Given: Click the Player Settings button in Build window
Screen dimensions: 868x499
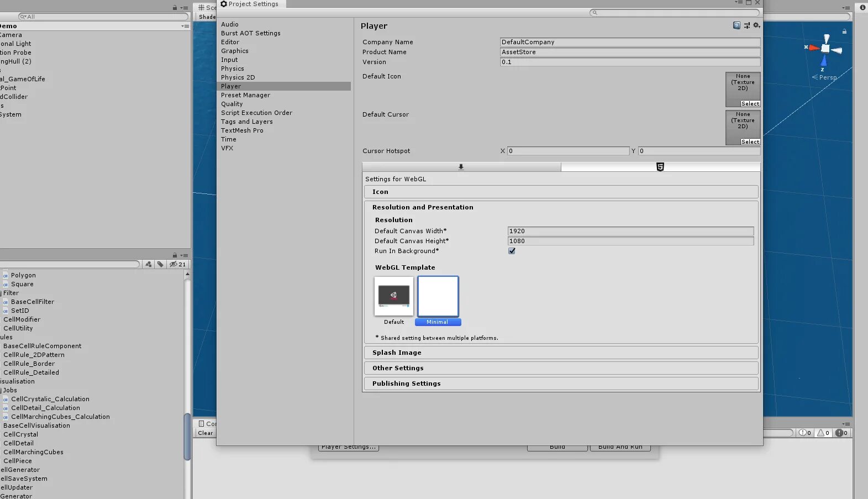Looking at the screenshot, I should pyautogui.click(x=349, y=448).
